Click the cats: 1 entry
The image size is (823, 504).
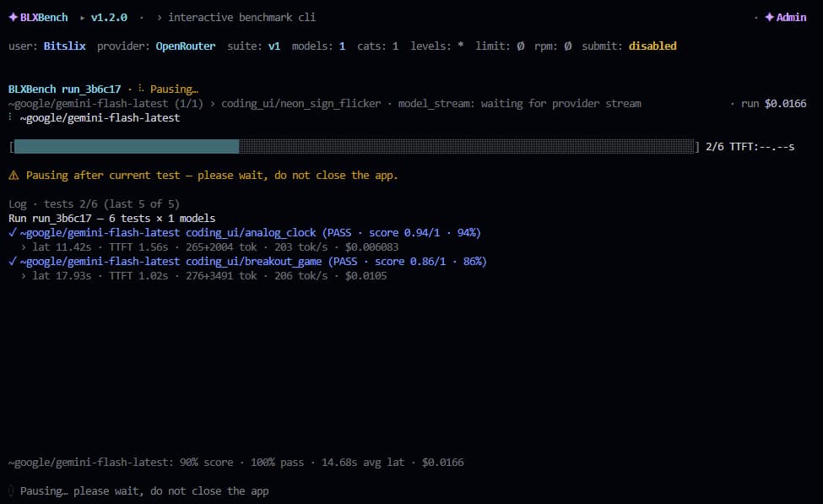378,46
